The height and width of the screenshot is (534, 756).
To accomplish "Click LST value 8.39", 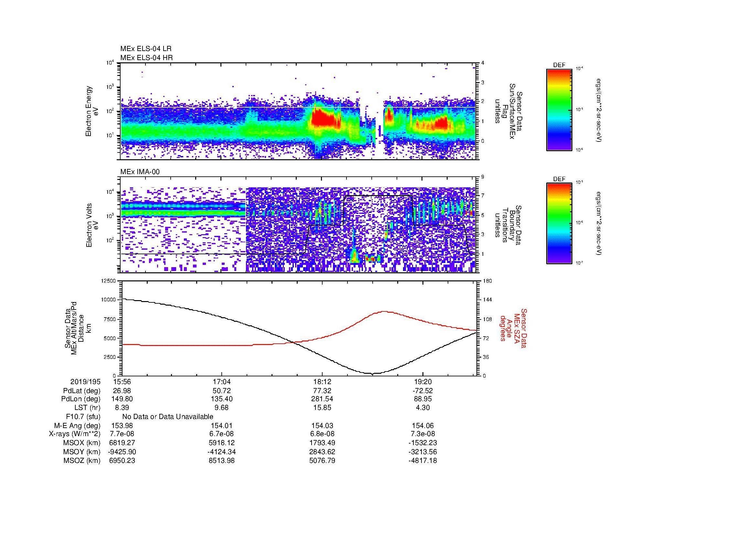I will [122, 408].
